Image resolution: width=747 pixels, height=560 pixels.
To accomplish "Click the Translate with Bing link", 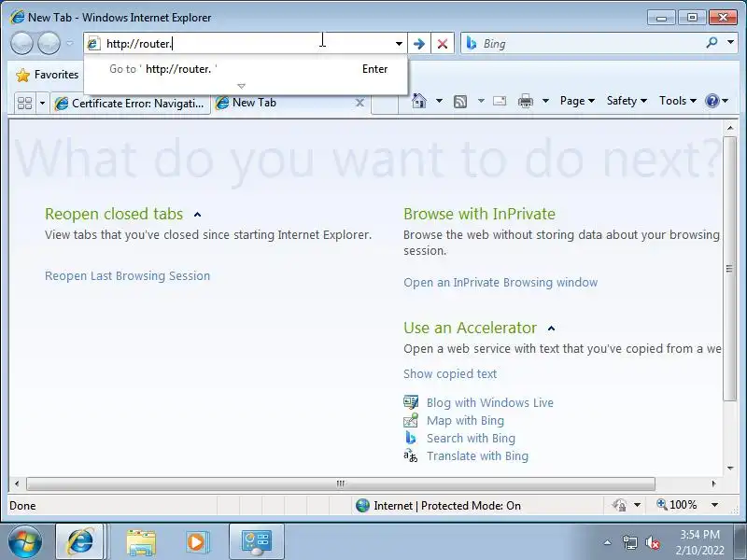I will point(477,455).
